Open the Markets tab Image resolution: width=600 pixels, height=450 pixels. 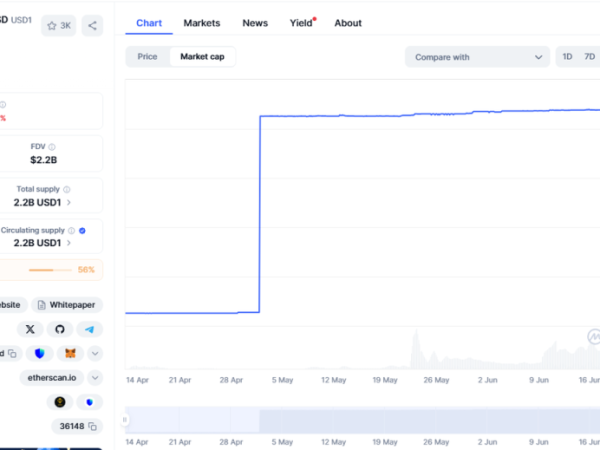[x=202, y=23]
